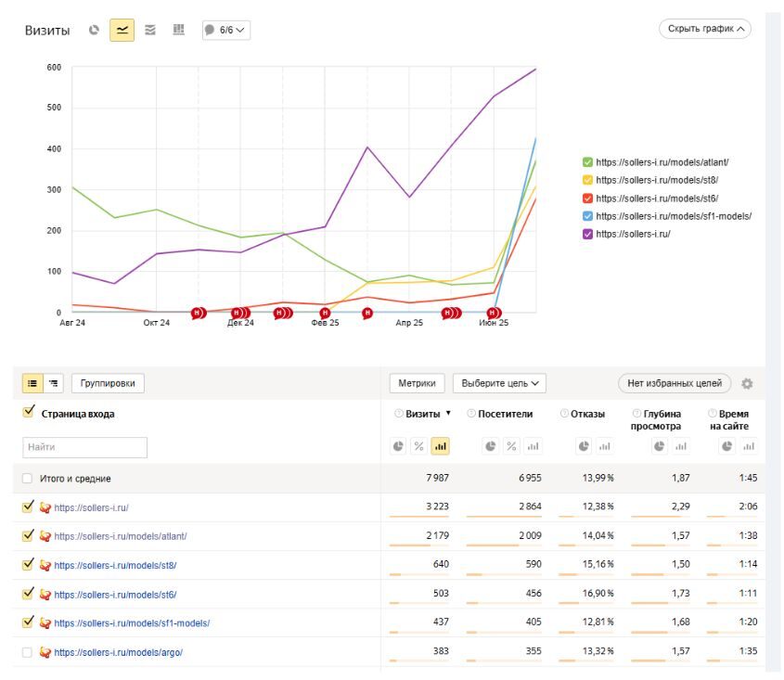The height and width of the screenshot is (680, 784).
Task: Switch chart to pie chart view
Action: (x=94, y=30)
